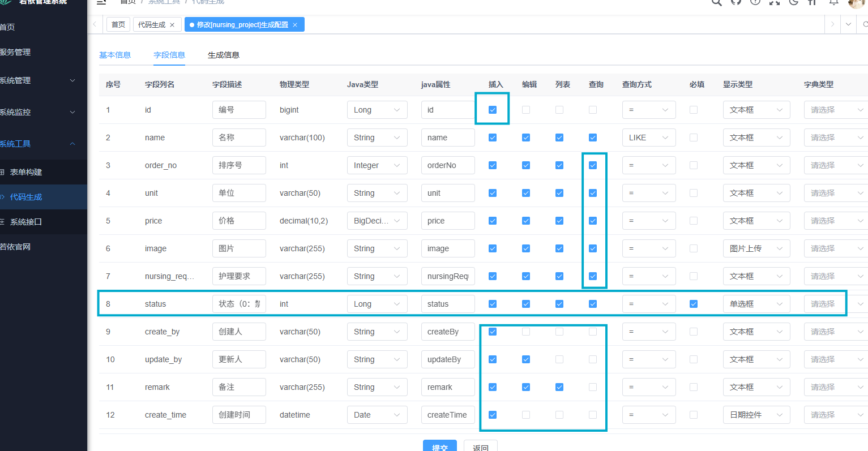868x451 pixels.
Task: Edit the java属性 field containing orderNo
Action: click(x=448, y=165)
